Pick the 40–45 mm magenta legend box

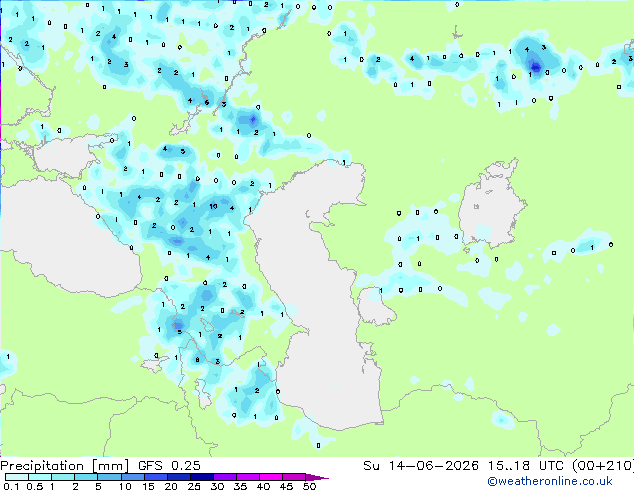271,477
